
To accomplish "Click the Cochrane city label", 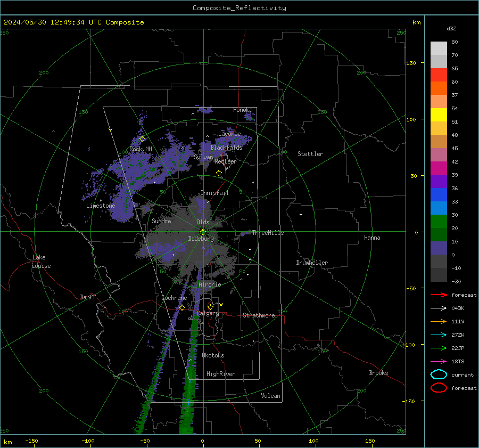I will pos(174,298).
